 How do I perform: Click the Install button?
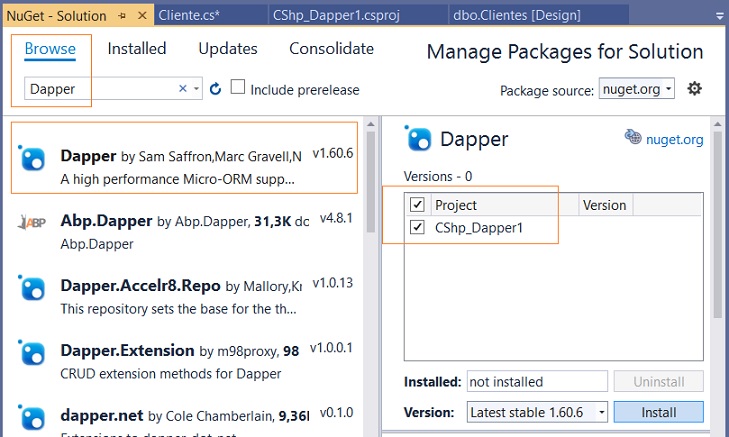tap(658, 412)
